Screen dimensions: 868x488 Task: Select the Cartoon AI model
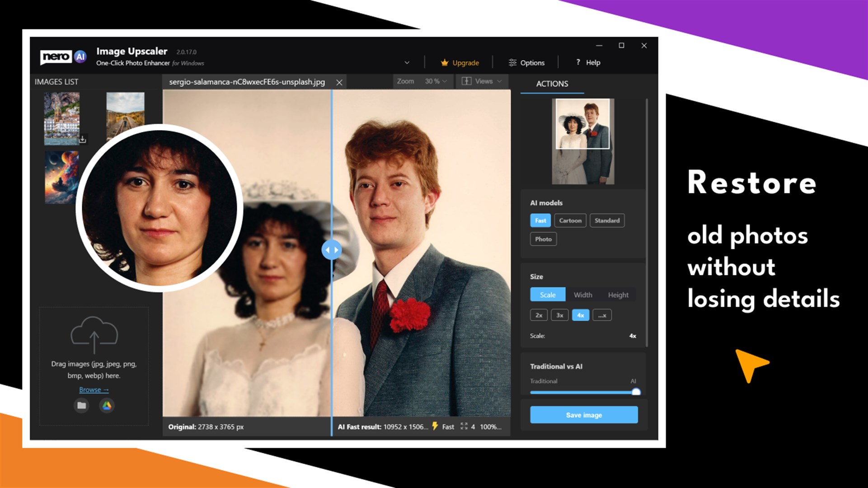pyautogui.click(x=570, y=220)
